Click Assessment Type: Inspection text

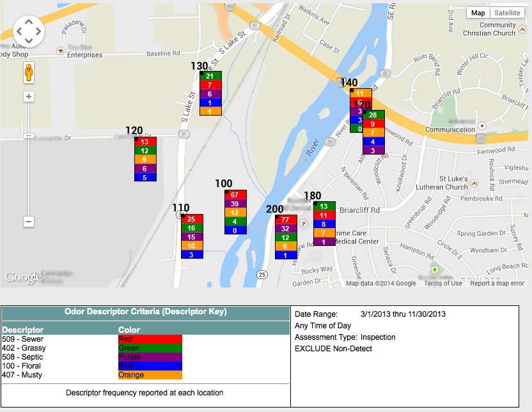[x=345, y=337]
